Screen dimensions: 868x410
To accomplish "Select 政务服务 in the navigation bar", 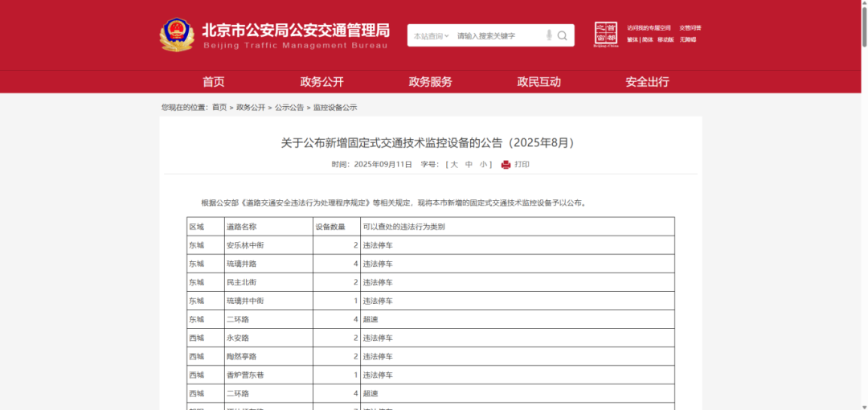I will click(x=430, y=82).
